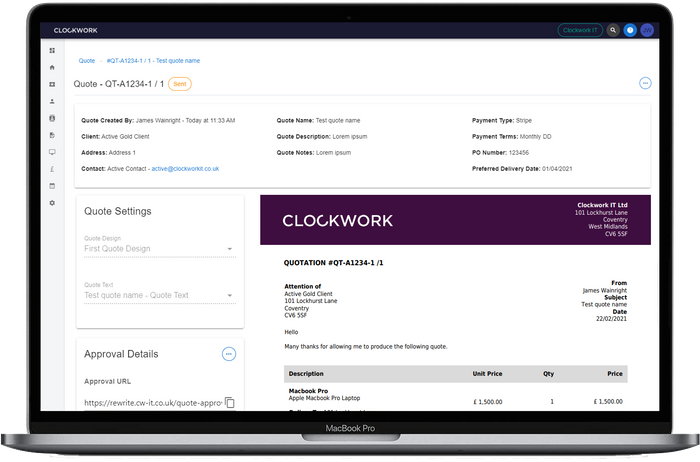Click the 'Quote Name: Test quote name' field
Image resolution: width=700 pixels, height=462 pixels.
[x=318, y=121]
